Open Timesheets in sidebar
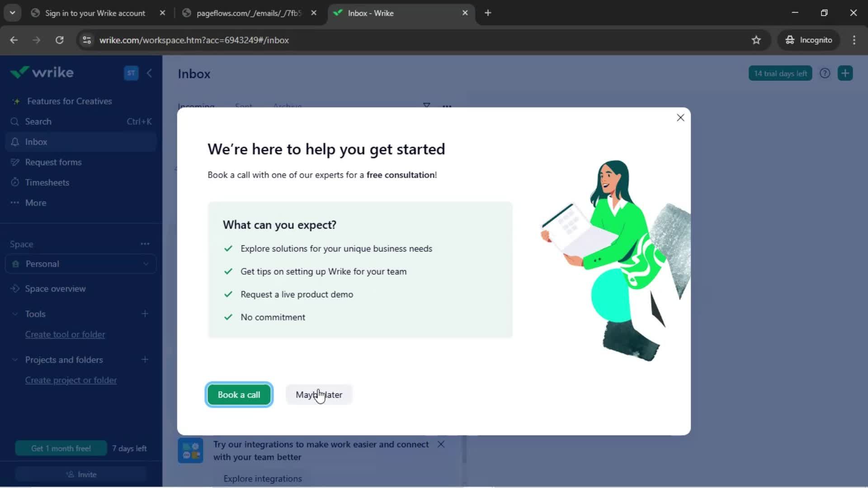The height and width of the screenshot is (488, 868). (x=81, y=183)
